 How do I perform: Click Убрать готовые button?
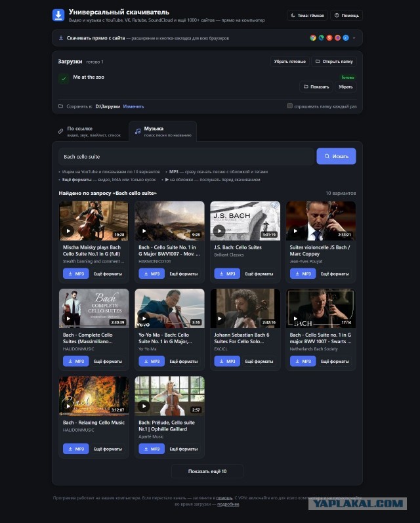coord(289,62)
